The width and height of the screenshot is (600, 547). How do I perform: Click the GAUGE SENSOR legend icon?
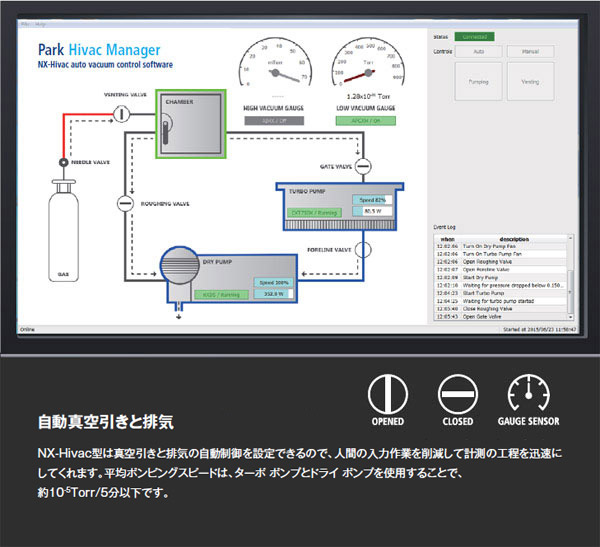pyautogui.click(x=528, y=393)
